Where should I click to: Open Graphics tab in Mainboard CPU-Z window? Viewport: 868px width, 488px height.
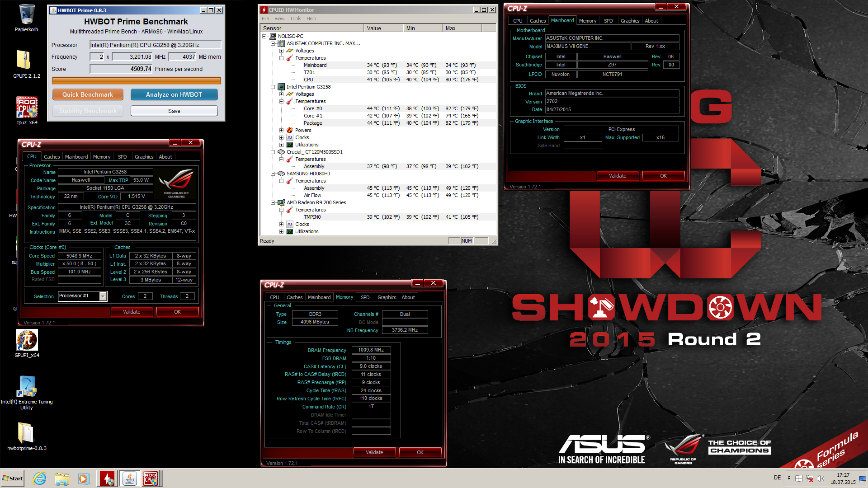(x=630, y=21)
